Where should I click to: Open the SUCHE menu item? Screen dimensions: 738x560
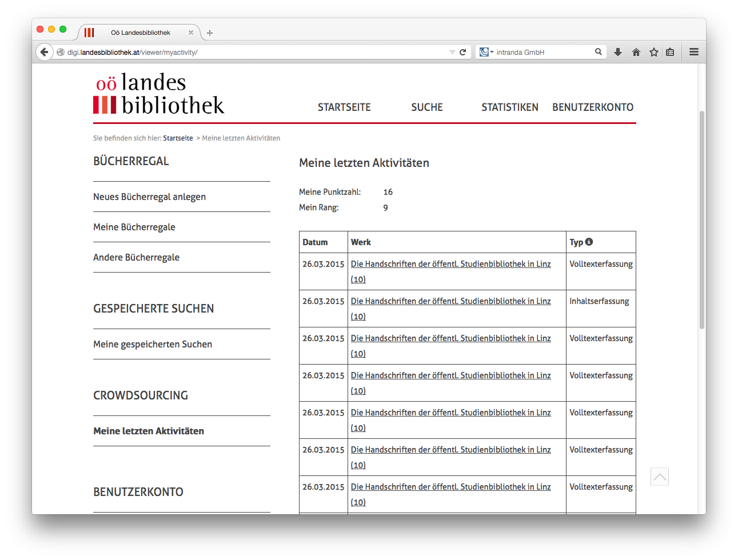427,107
